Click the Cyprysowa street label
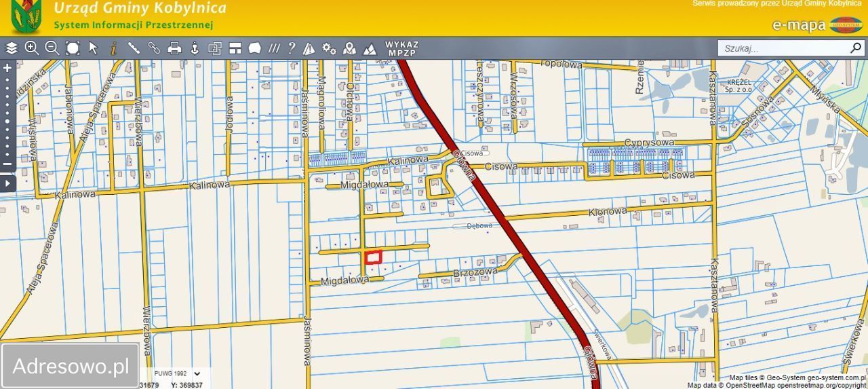This screenshot has height=389, width=868. point(649,143)
